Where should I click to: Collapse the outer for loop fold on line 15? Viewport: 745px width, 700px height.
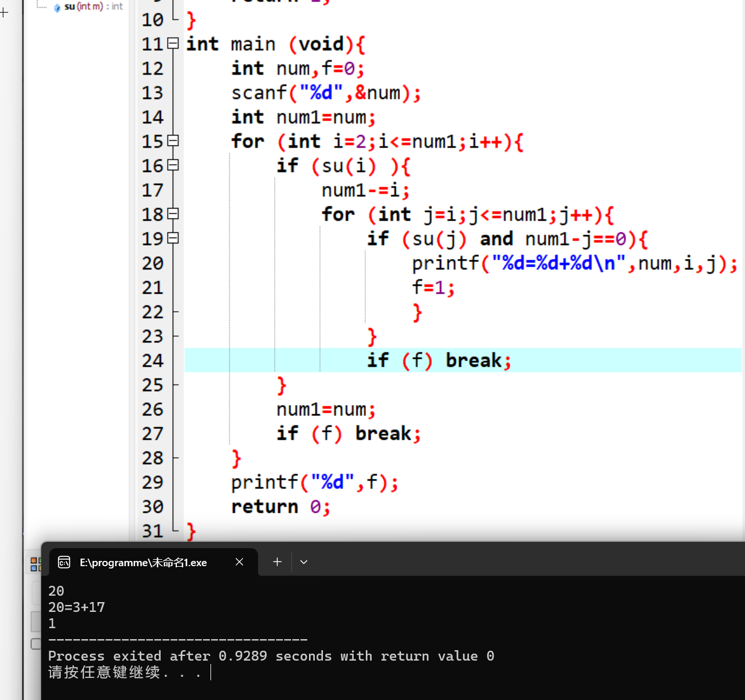[x=173, y=141]
